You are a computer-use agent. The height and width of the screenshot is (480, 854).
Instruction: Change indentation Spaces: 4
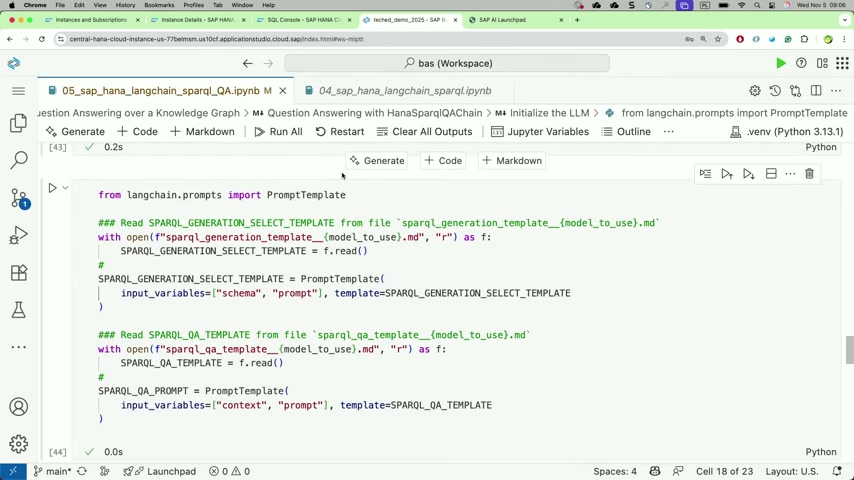tap(615, 471)
